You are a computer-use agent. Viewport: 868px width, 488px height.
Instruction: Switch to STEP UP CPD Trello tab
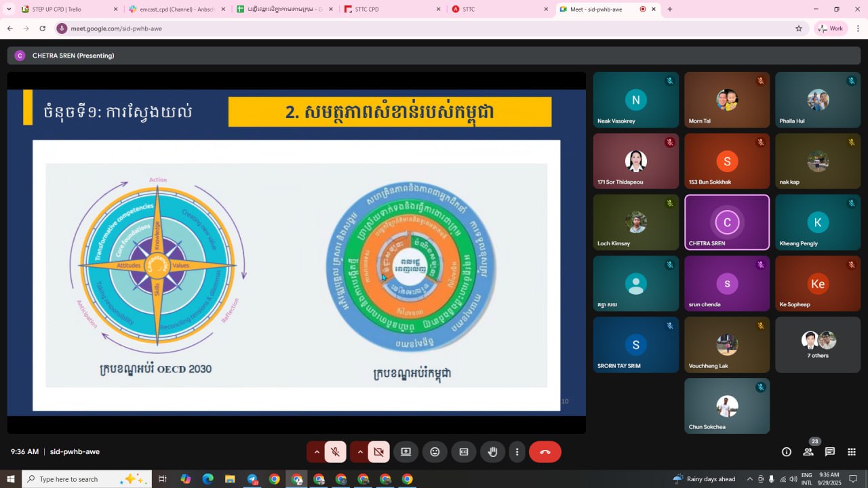pyautogui.click(x=61, y=9)
